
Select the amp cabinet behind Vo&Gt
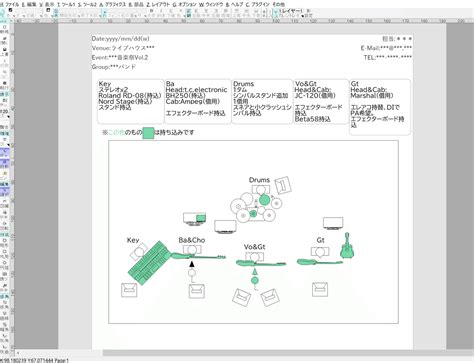[x=225, y=227]
